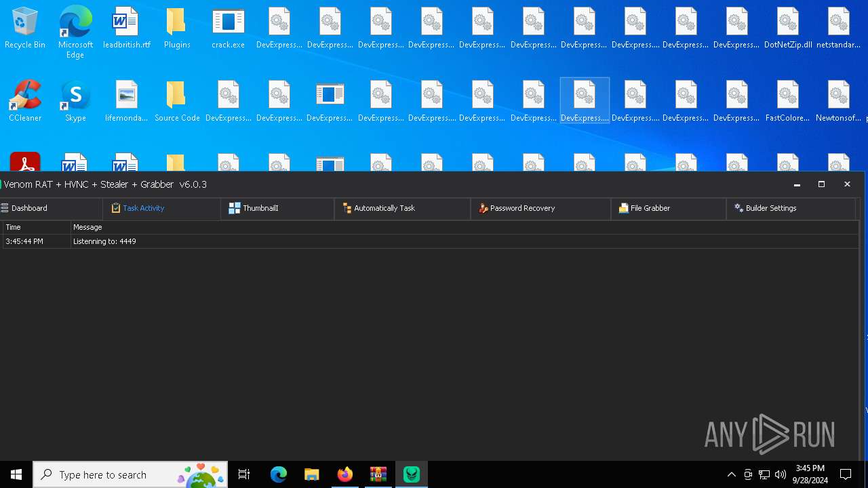Select the crack.exe file icon
This screenshot has width=868, height=488.
click(x=229, y=28)
